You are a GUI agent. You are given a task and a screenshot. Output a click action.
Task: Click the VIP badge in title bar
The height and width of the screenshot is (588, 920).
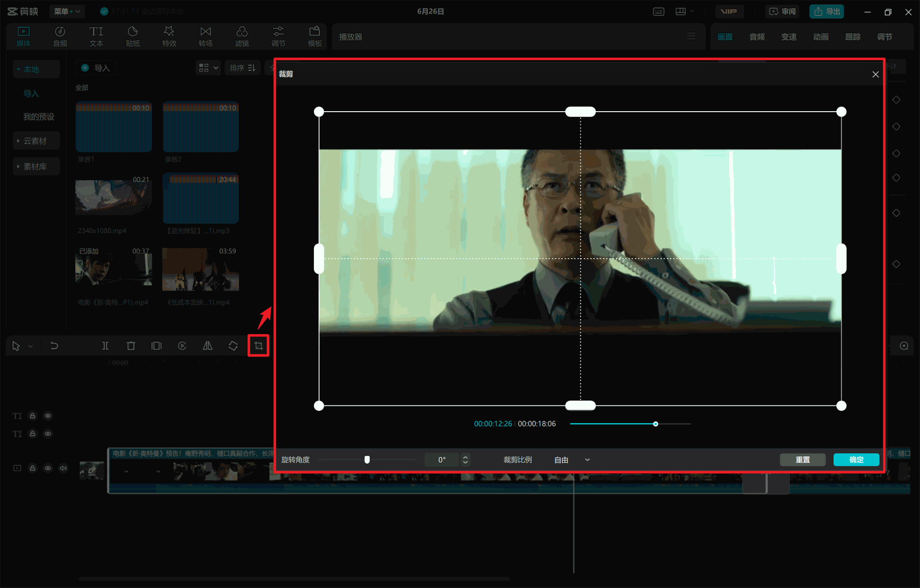pyautogui.click(x=729, y=12)
